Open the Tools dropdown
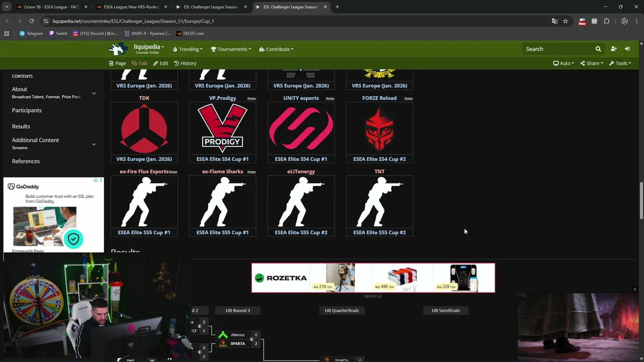This screenshot has height=362, width=644. click(x=620, y=63)
